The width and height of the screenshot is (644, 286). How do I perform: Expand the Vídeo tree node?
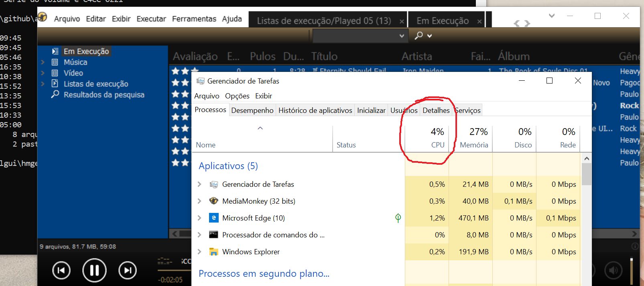tap(43, 73)
